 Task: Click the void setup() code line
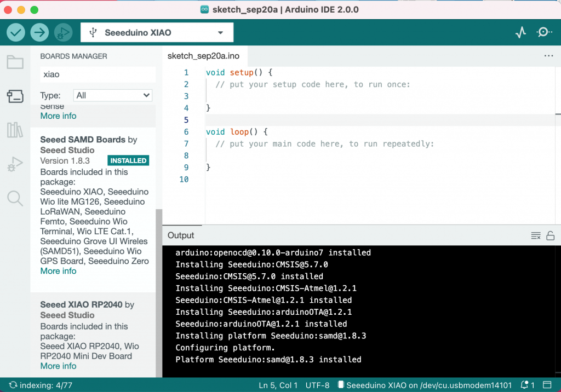pos(239,72)
